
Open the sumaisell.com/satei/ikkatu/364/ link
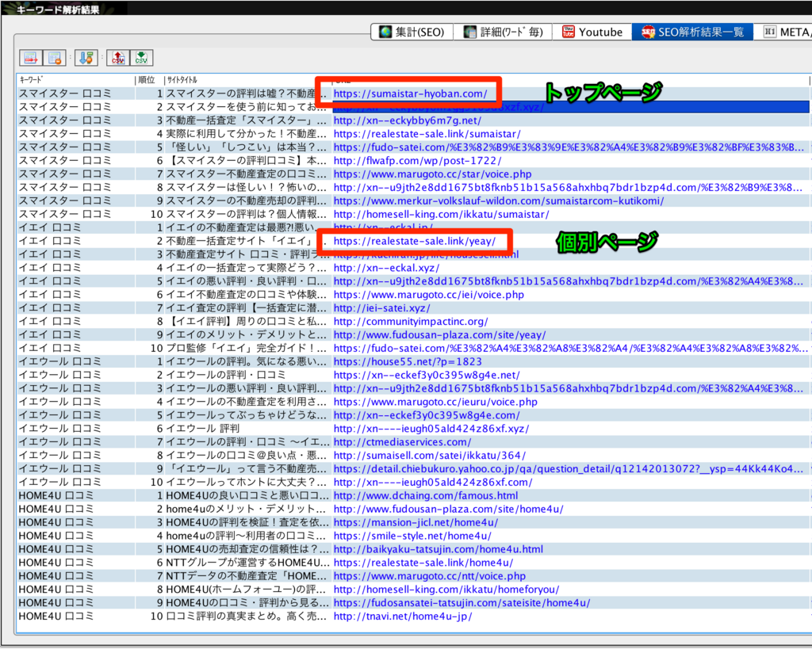point(430,456)
